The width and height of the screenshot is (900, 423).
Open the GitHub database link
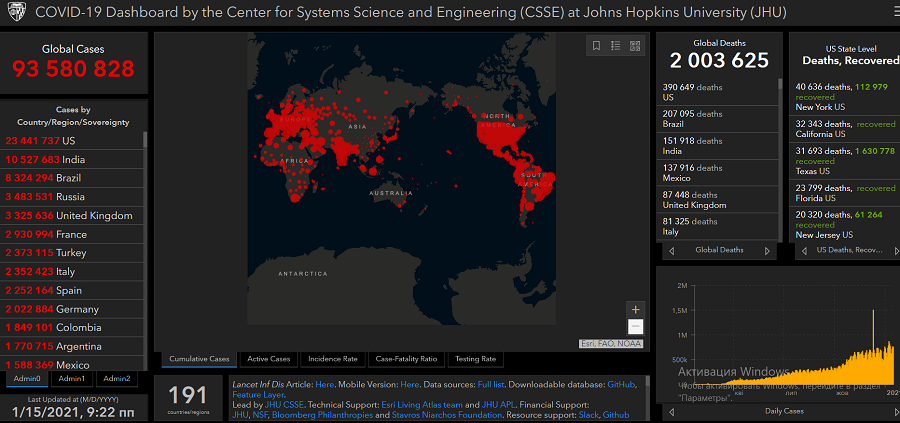coord(620,384)
